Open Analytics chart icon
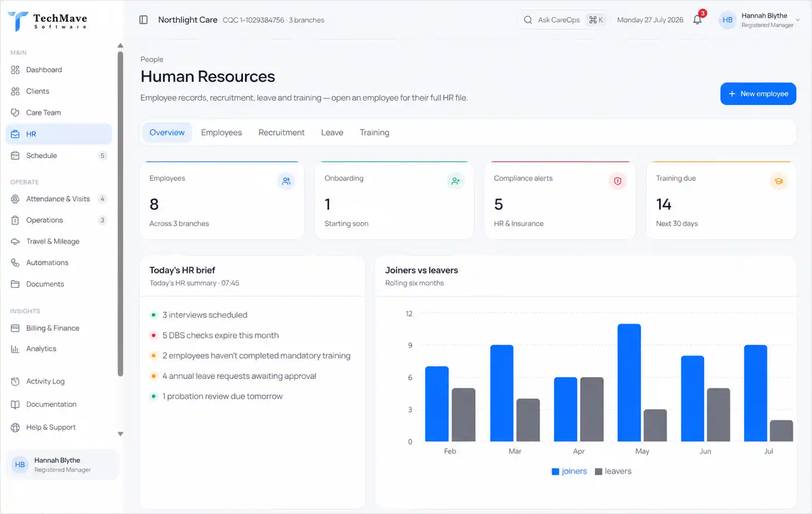The image size is (812, 514). click(15, 349)
